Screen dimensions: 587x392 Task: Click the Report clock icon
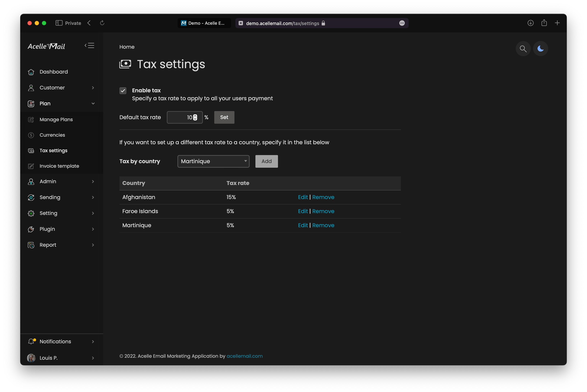31,245
